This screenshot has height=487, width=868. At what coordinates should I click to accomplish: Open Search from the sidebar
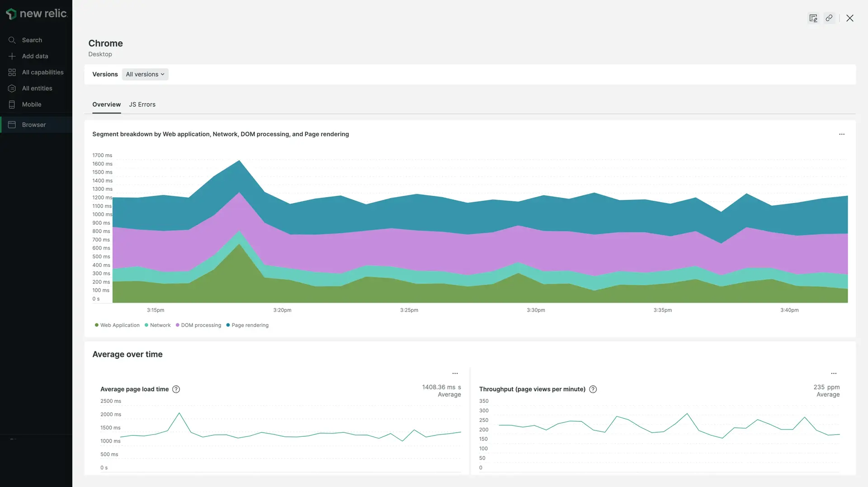pyautogui.click(x=32, y=40)
